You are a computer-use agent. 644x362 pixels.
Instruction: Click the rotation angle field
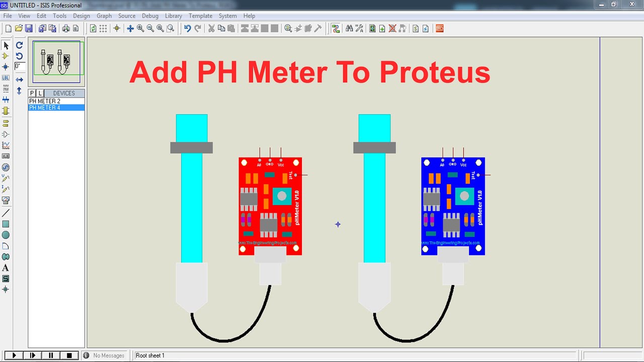pyautogui.click(x=19, y=66)
